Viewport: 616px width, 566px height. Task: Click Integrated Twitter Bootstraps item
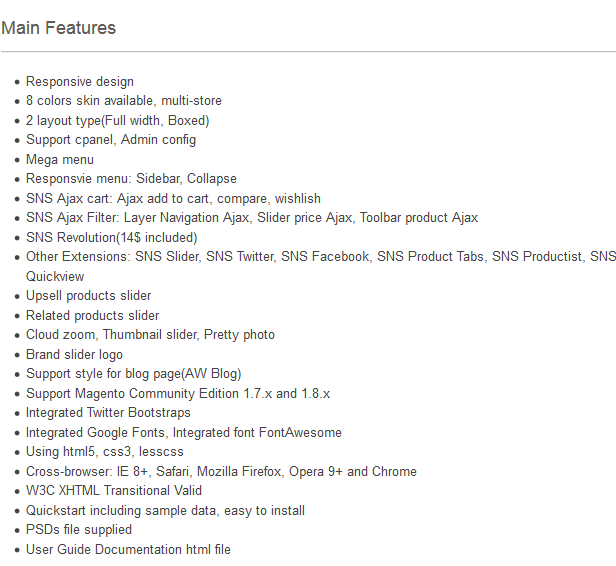[x=108, y=413]
